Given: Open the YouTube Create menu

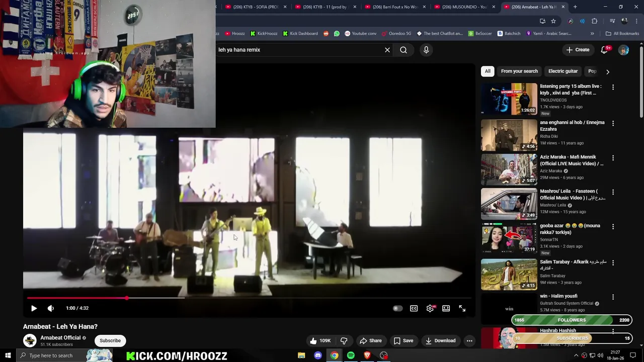Looking at the screenshot, I should [578, 50].
